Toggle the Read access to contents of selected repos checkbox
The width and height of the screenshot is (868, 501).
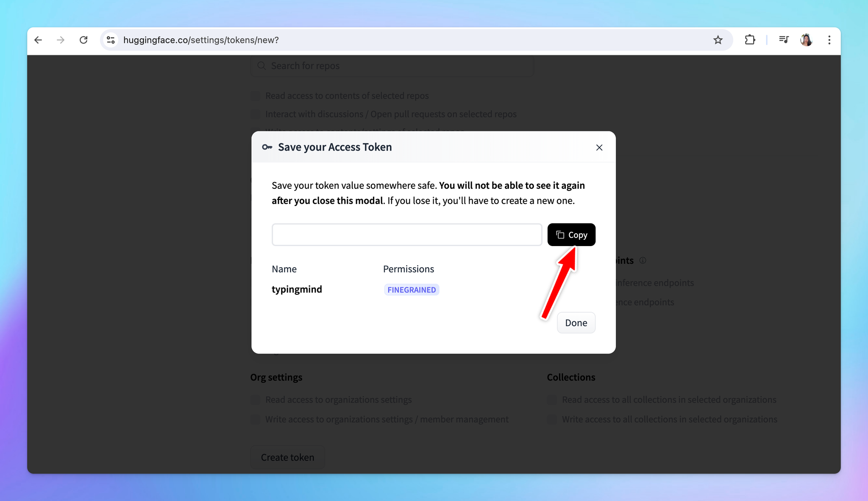coord(256,95)
